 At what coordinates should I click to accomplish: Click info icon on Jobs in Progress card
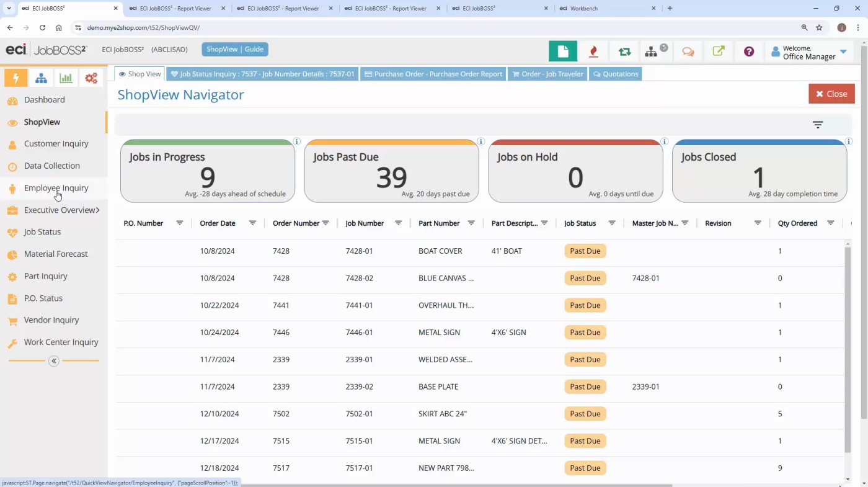click(x=296, y=141)
